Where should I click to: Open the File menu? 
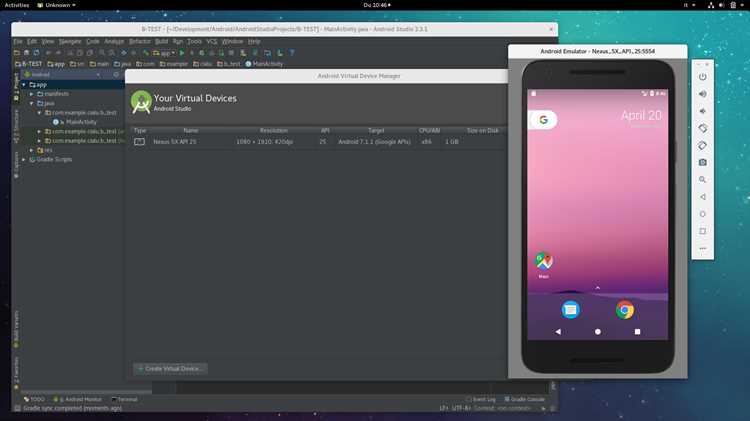tap(18, 42)
